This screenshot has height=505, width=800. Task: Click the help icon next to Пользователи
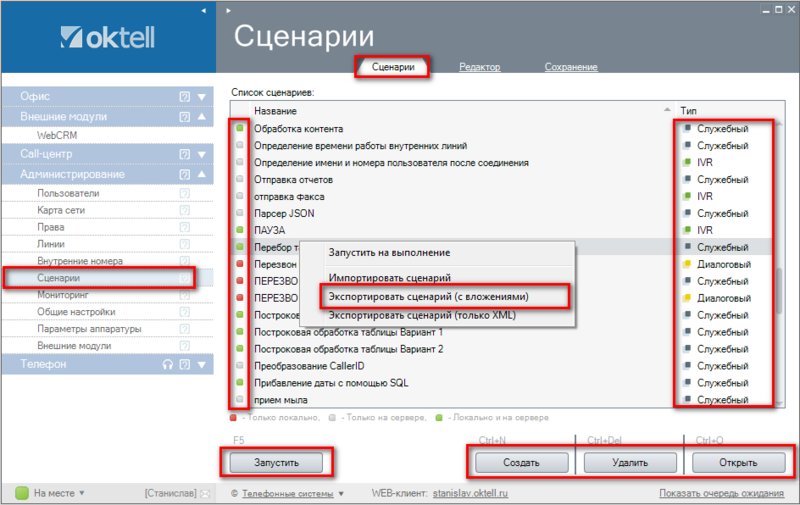[x=184, y=193]
